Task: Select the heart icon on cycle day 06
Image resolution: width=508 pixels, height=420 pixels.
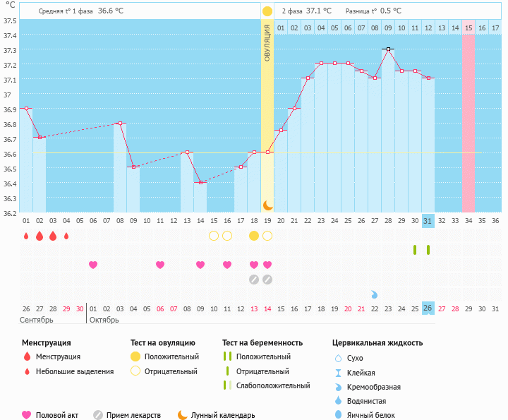Action: tap(93, 265)
